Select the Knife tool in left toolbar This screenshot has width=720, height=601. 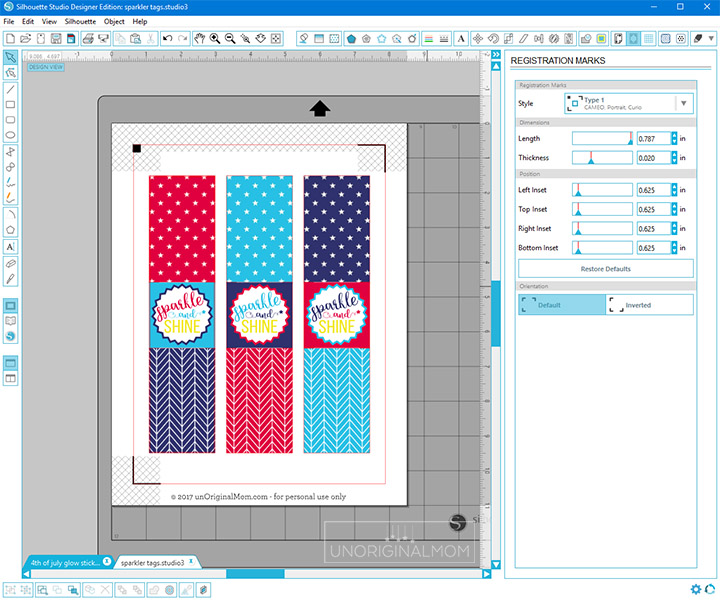11,279
